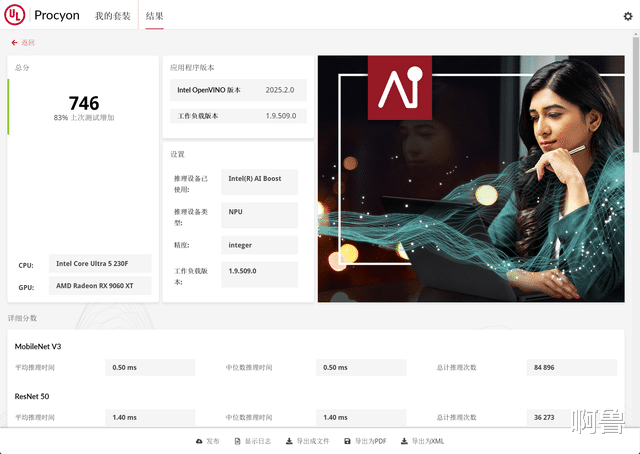
Task: Click the 导出为XML download icon
Action: click(404, 441)
